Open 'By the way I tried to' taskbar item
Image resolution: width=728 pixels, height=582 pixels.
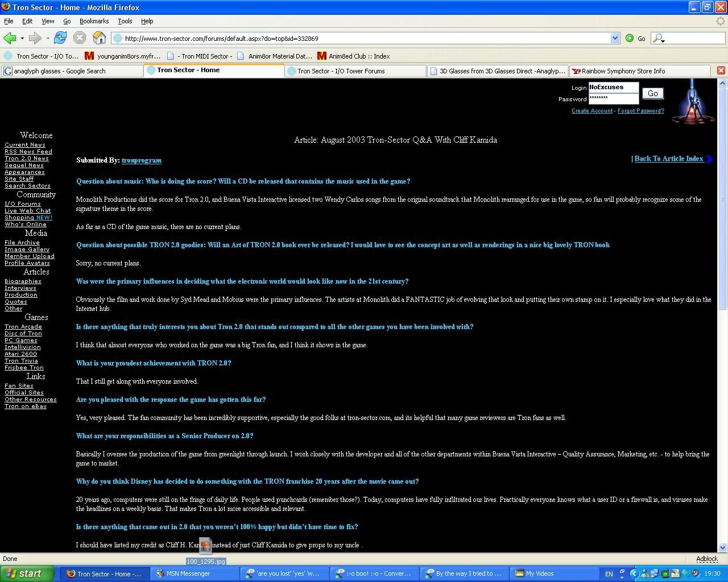(x=465, y=573)
